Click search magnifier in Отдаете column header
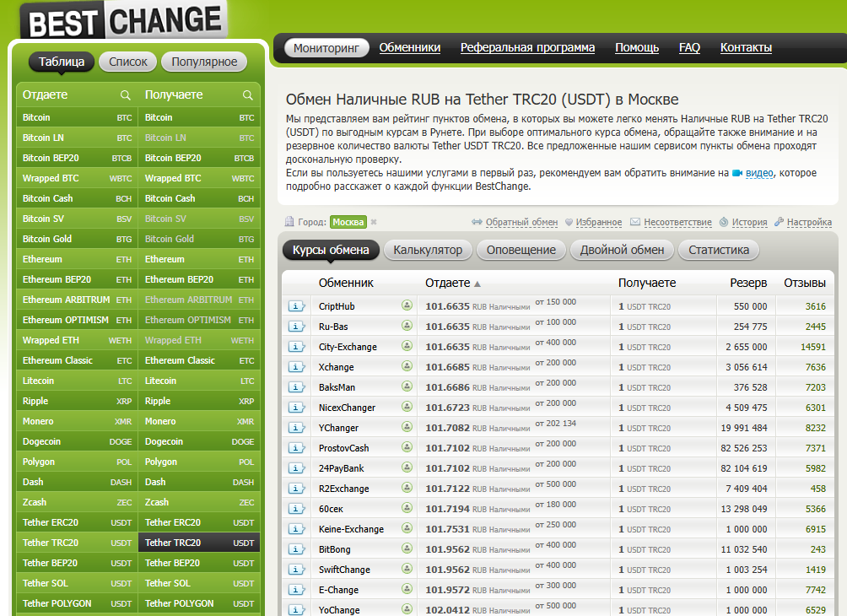847x616 pixels. pyautogui.click(x=126, y=95)
